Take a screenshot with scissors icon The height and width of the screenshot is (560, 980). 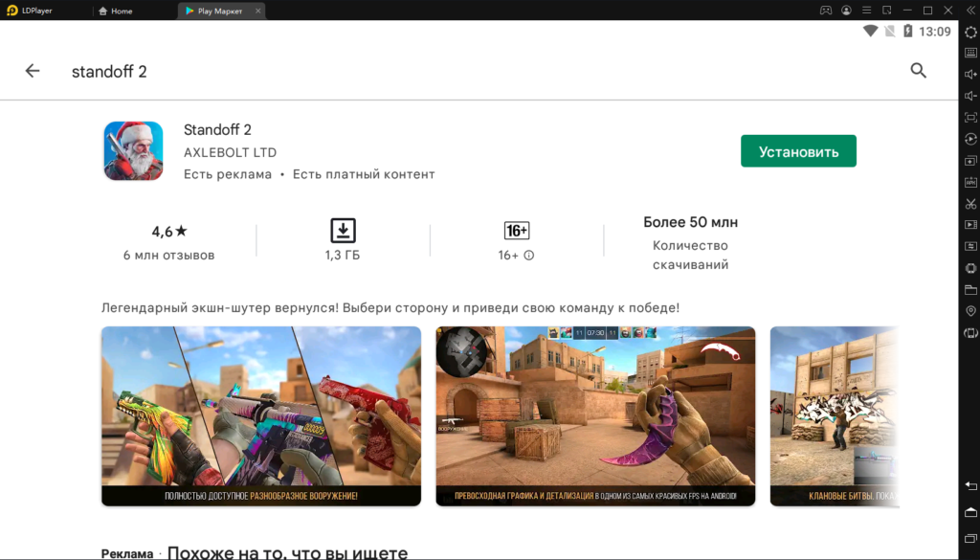coord(970,204)
